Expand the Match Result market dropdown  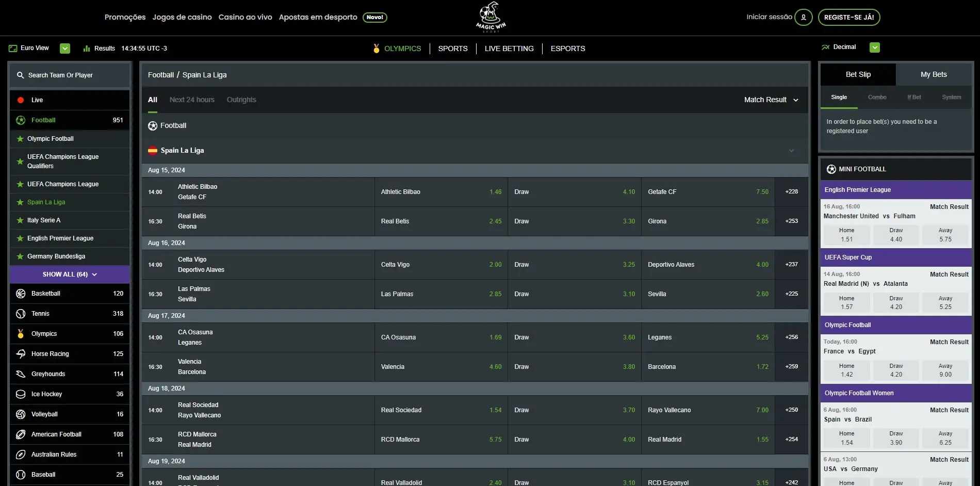(x=771, y=100)
